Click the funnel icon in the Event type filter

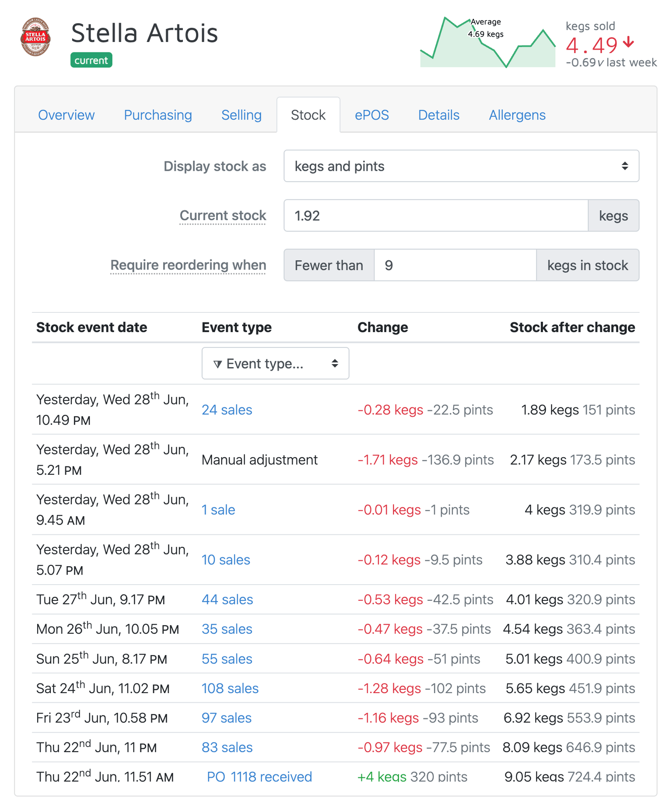click(217, 364)
